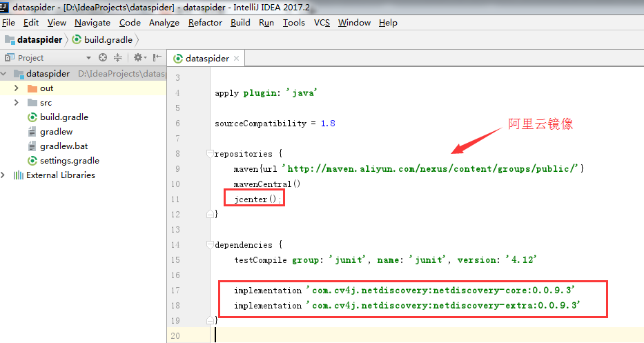Open the Run menu

[x=266, y=23]
